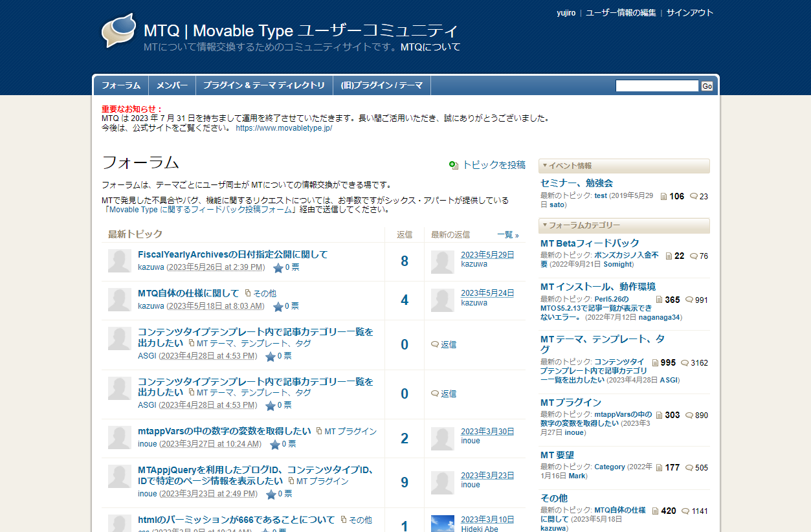The image size is (811, 532).
Task: Click Hideki Abe's sky avatar thumbnail
Action: point(443,523)
